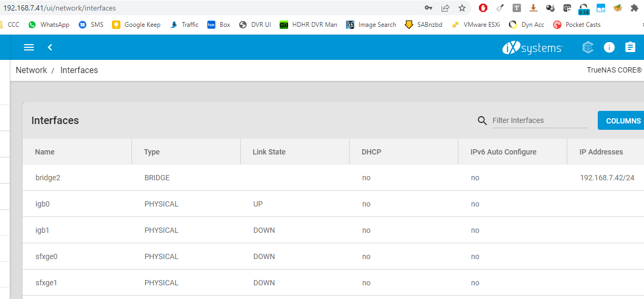Sort by the Type column header

152,152
